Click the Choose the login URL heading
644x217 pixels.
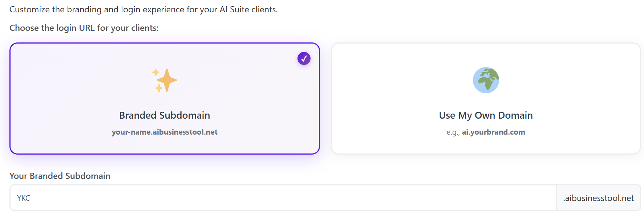(x=84, y=28)
